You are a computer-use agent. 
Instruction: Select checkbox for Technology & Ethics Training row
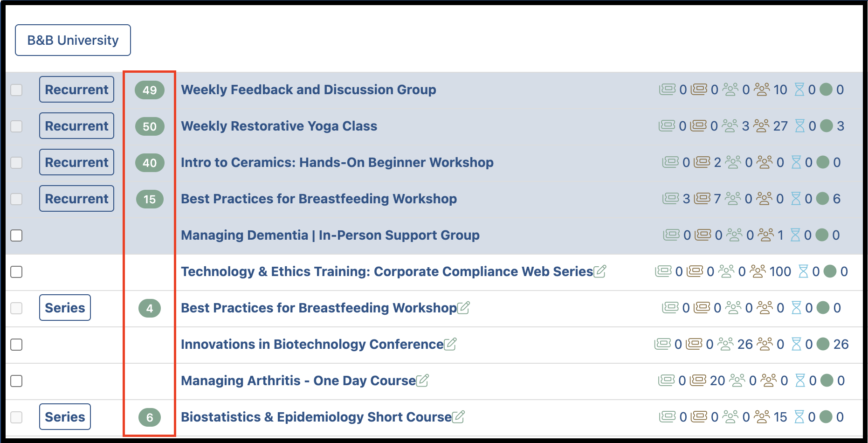coord(16,272)
